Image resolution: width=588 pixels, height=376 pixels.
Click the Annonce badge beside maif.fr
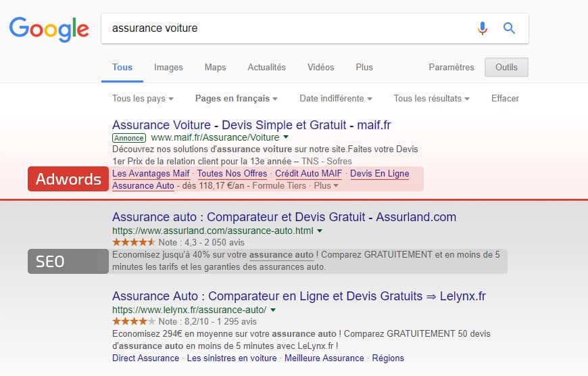click(129, 137)
